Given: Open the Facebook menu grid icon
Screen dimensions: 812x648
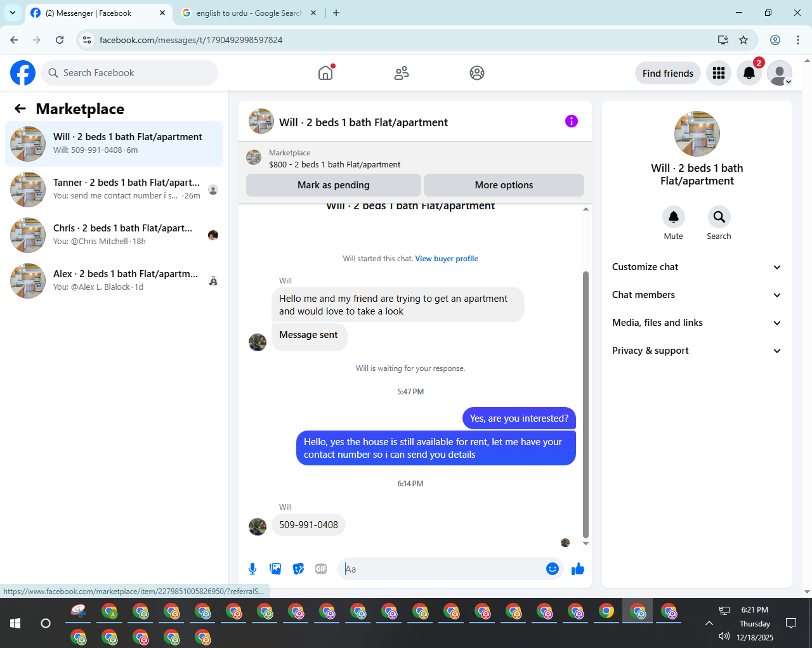Looking at the screenshot, I should tap(719, 73).
